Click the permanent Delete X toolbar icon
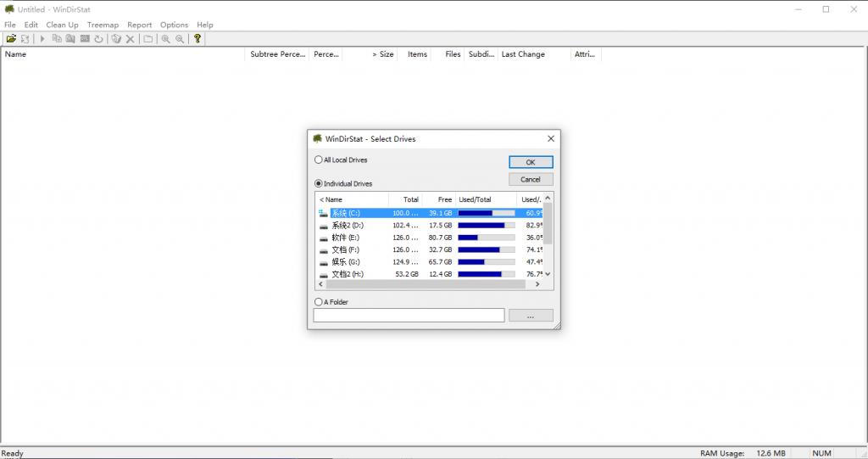Screen dimensions: 868x459 pyautogui.click(x=130, y=39)
